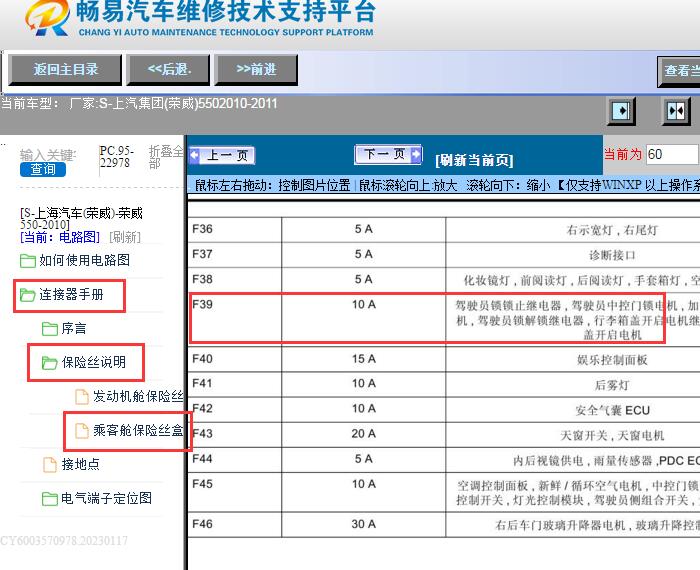Click the single-arrow panel icon in the gray bar
The image size is (700, 570).
621,111
